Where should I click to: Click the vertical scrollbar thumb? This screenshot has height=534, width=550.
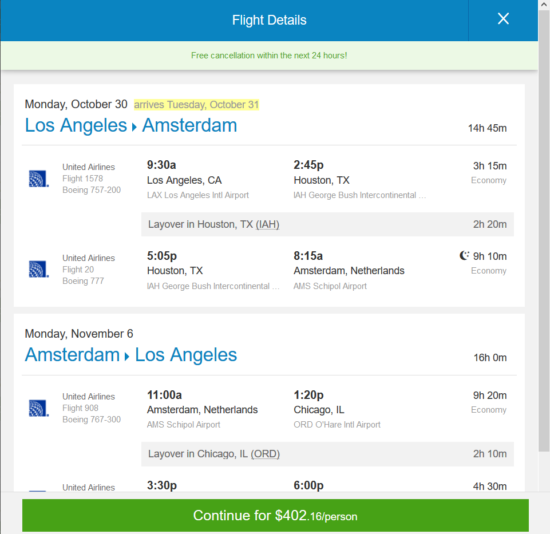544,230
